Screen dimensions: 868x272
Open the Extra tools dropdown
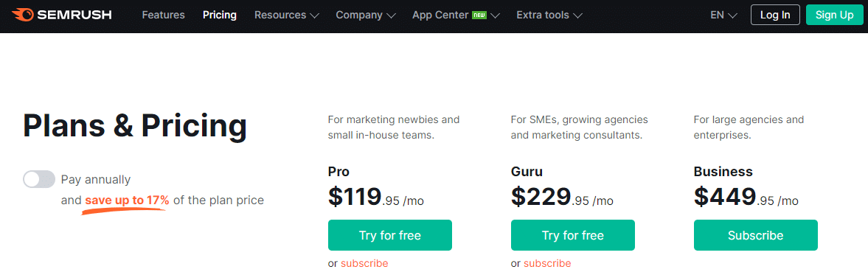(549, 15)
